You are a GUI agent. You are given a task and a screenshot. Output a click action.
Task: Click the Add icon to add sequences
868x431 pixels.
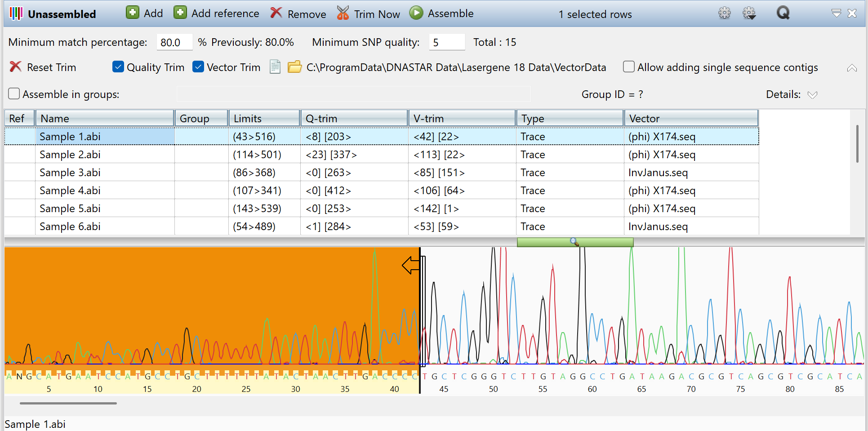pyautogui.click(x=132, y=13)
